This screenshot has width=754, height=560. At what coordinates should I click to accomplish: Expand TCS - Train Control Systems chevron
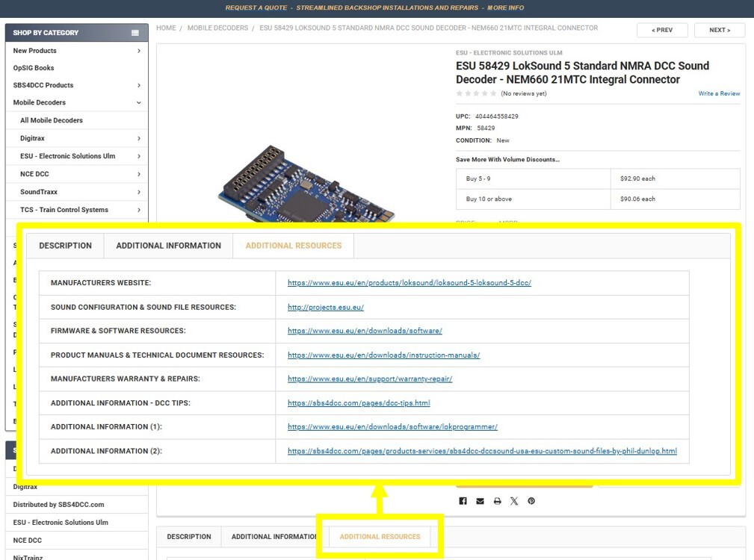point(139,210)
